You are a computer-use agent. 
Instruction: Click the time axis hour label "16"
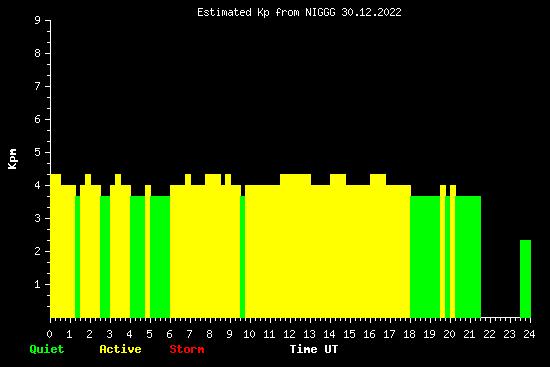pyautogui.click(x=369, y=334)
